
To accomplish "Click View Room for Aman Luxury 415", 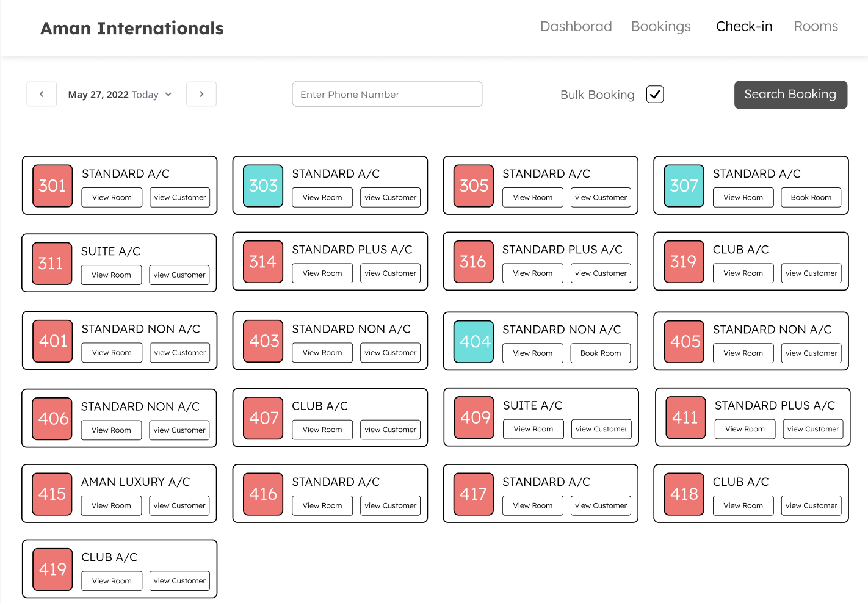I will click(x=111, y=505).
